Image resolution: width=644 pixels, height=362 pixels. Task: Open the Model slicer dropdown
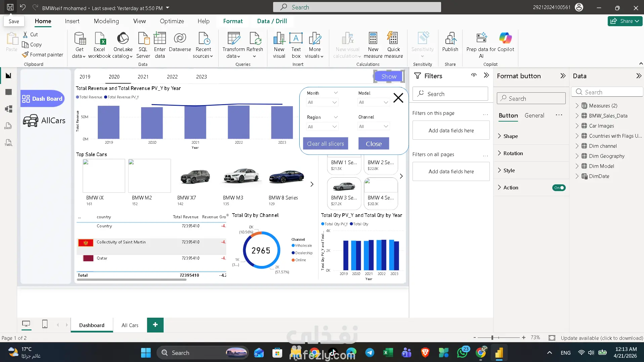(373, 102)
